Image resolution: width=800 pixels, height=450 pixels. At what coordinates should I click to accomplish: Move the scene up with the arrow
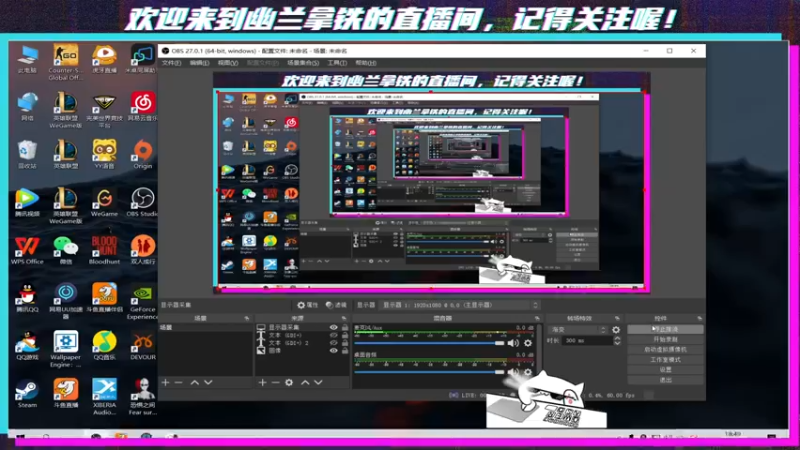pyautogui.click(x=195, y=382)
